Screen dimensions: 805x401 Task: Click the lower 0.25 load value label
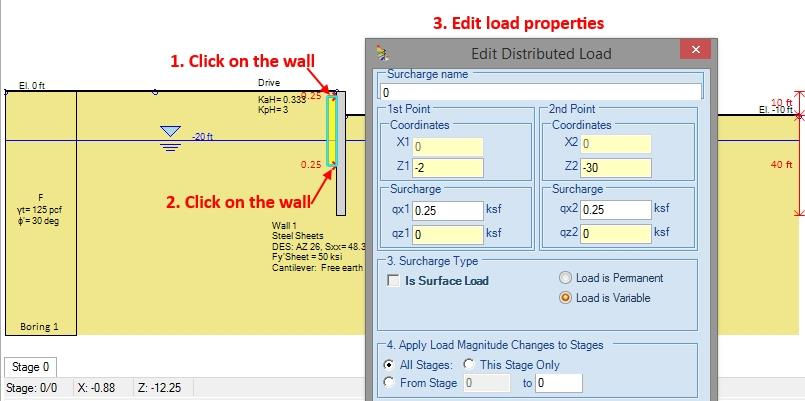[x=311, y=165]
